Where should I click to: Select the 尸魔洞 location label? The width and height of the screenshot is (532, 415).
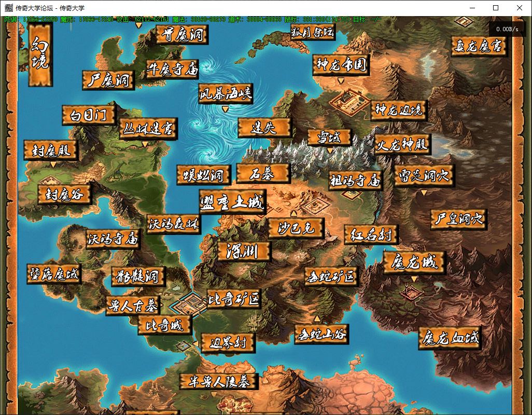pos(108,80)
